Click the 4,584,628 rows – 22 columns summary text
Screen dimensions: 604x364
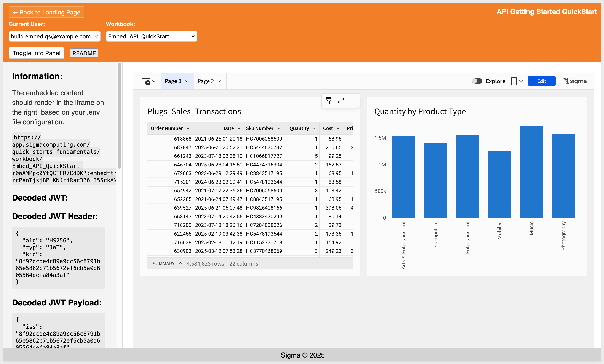(222, 264)
